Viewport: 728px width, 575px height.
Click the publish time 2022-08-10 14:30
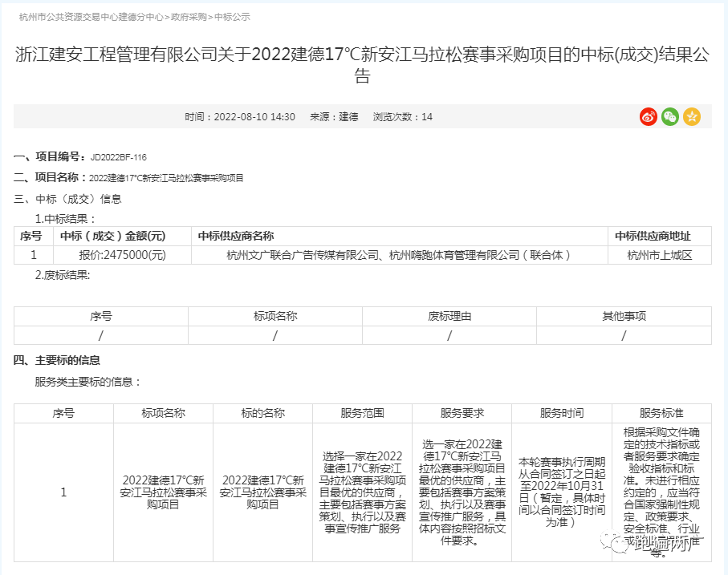[x=254, y=117]
